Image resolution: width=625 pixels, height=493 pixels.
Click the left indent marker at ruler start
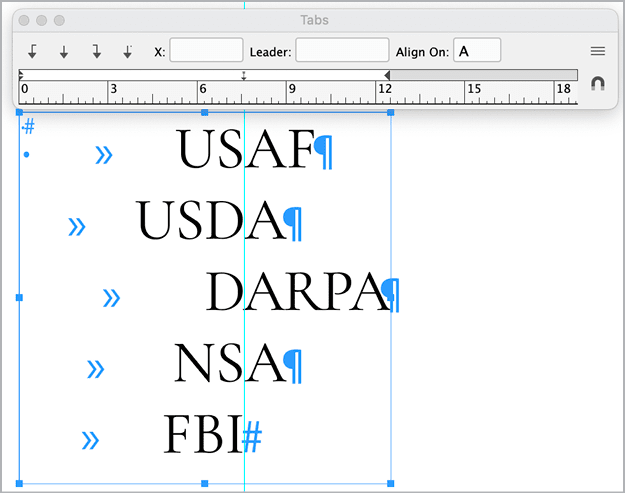[x=21, y=75]
